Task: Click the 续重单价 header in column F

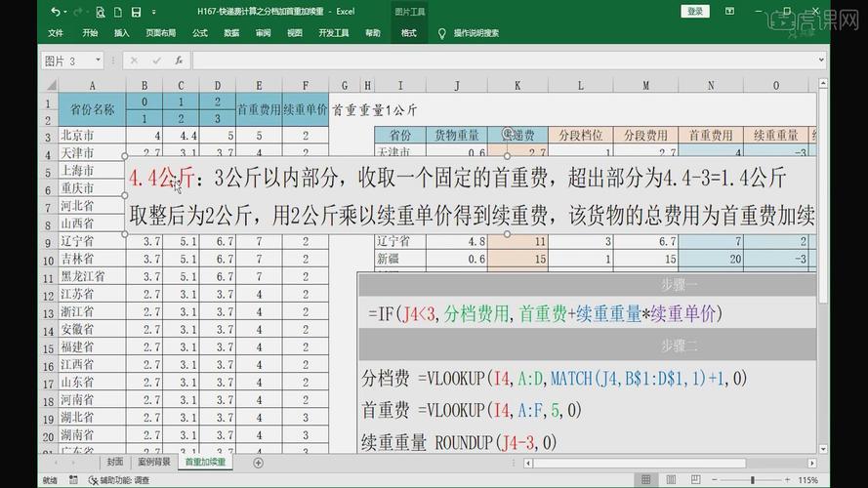Action: (x=305, y=109)
